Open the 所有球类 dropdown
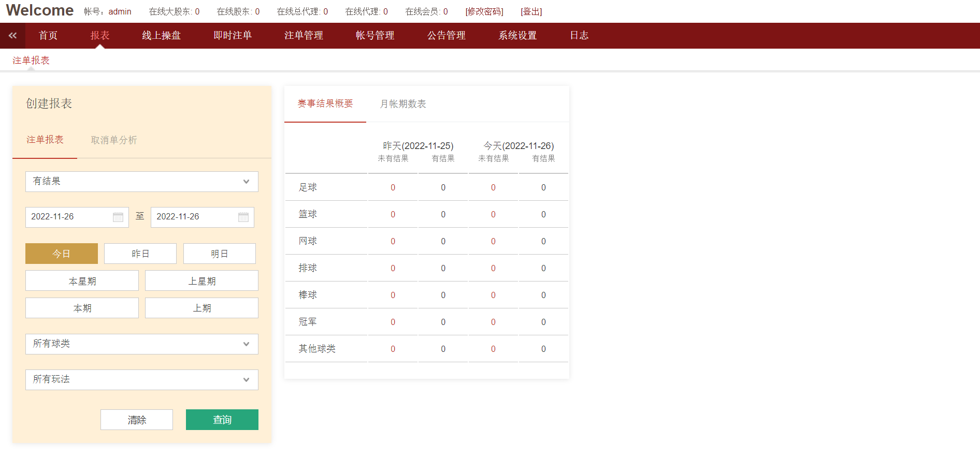Image resolution: width=980 pixels, height=459 pixels. [x=141, y=344]
